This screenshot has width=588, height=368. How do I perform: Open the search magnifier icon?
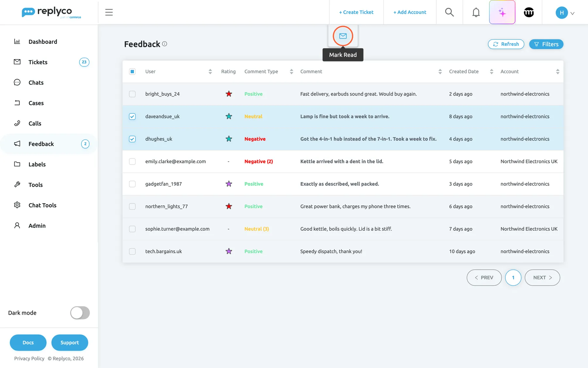449,12
